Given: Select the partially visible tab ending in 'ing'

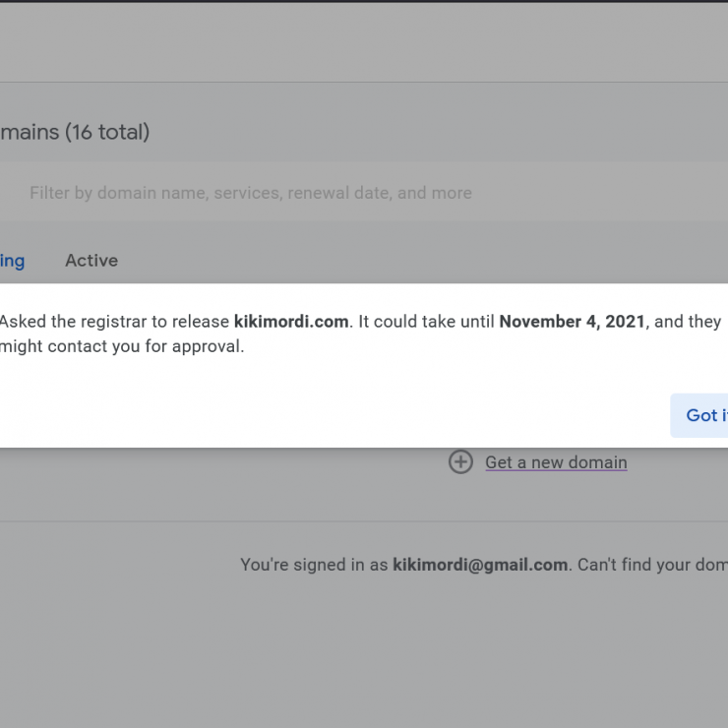Looking at the screenshot, I should point(12,261).
